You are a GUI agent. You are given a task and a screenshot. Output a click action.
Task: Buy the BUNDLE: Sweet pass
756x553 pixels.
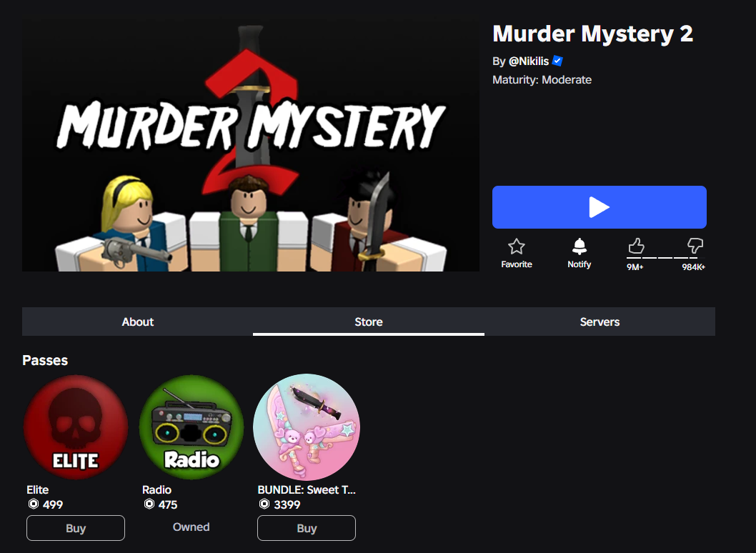307,528
